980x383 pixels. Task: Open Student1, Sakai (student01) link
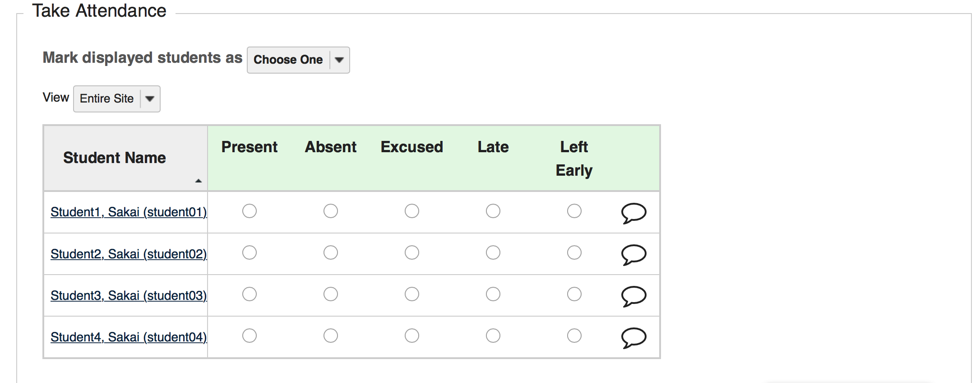click(x=129, y=212)
